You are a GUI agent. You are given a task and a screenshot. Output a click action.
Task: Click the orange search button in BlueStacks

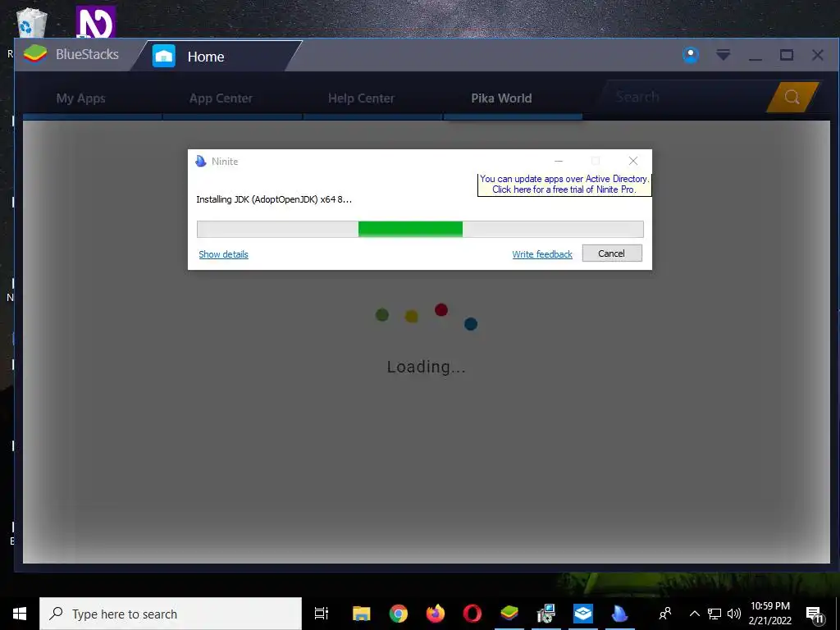coord(792,97)
